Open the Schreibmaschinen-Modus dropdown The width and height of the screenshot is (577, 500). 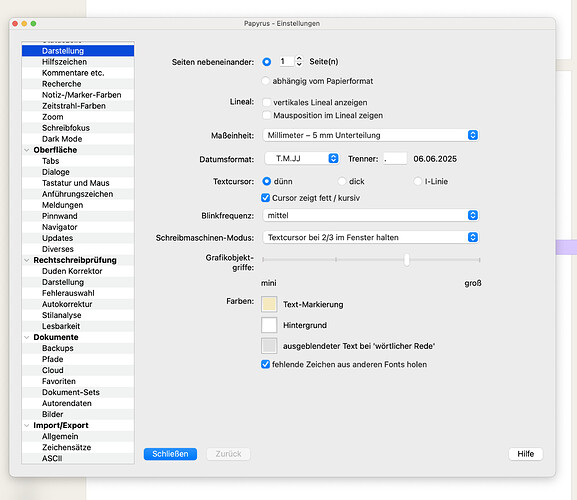tap(371, 237)
